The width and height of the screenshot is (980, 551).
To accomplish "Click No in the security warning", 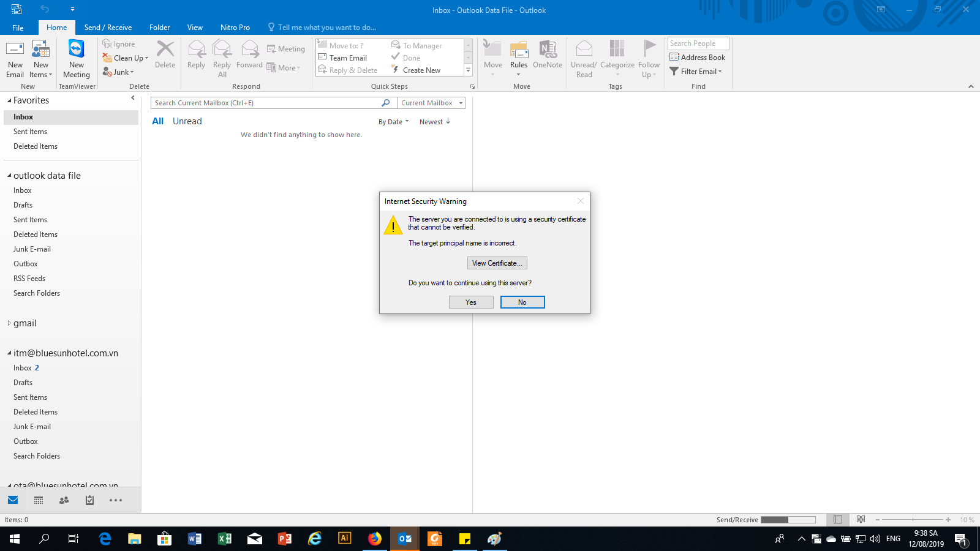I will click(x=522, y=302).
